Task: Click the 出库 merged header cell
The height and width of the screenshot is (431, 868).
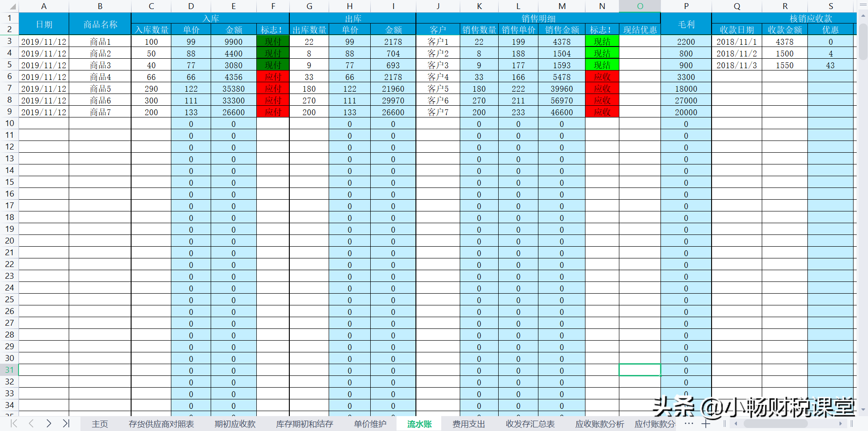Action: click(x=353, y=18)
